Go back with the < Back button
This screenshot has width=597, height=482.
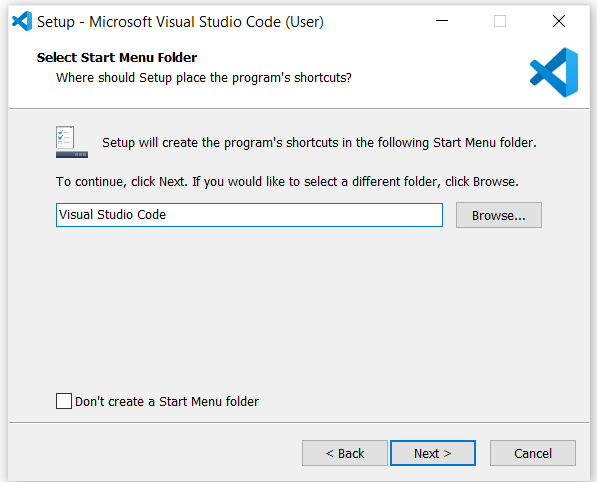345,453
